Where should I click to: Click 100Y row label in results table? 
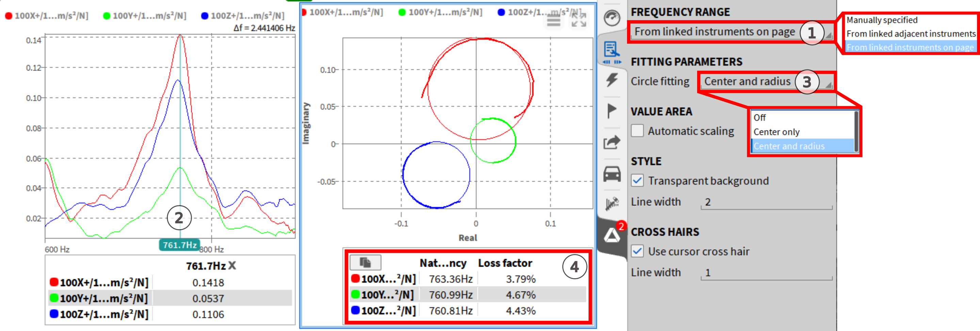pyautogui.click(x=388, y=295)
